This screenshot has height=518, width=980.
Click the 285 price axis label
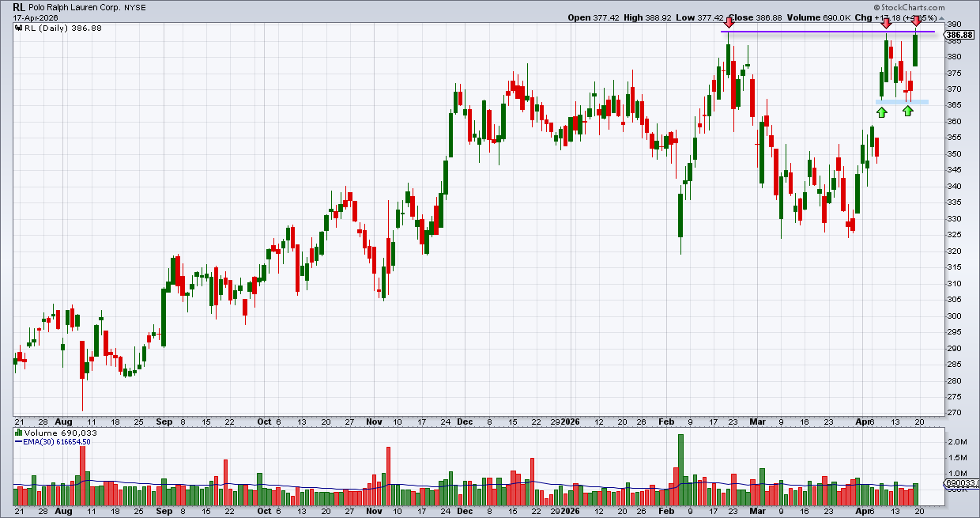(x=955, y=365)
